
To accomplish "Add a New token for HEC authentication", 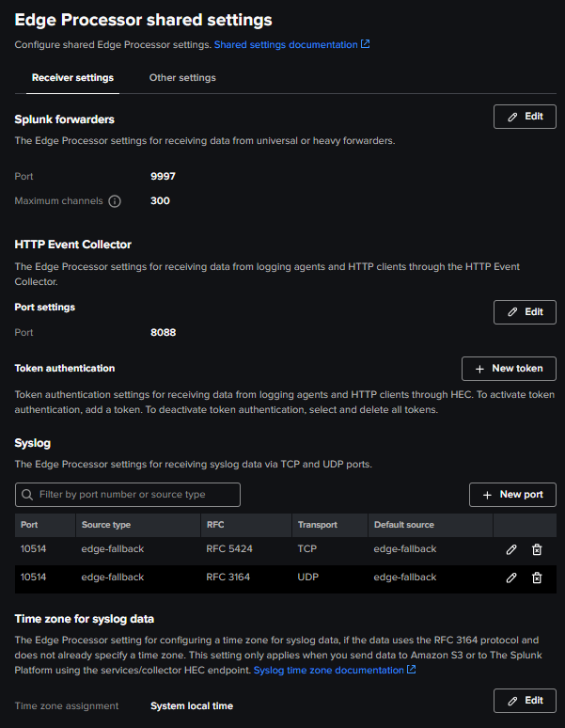I will [509, 369].
